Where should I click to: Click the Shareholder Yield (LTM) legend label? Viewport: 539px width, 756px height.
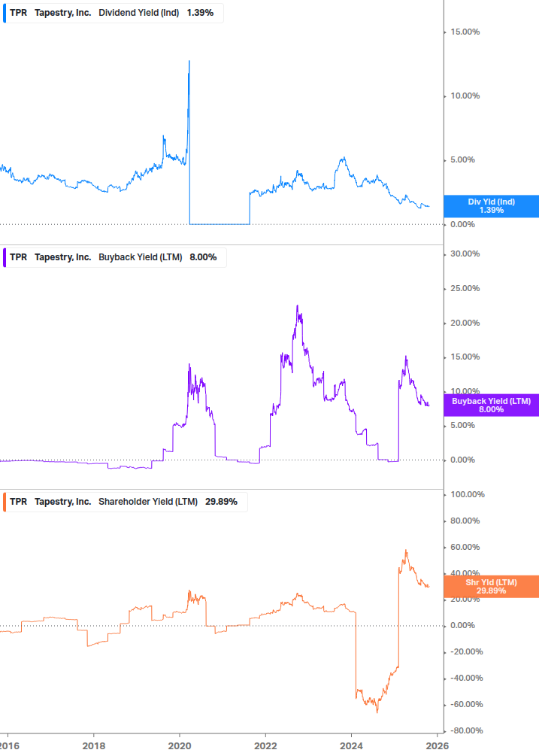148,501
